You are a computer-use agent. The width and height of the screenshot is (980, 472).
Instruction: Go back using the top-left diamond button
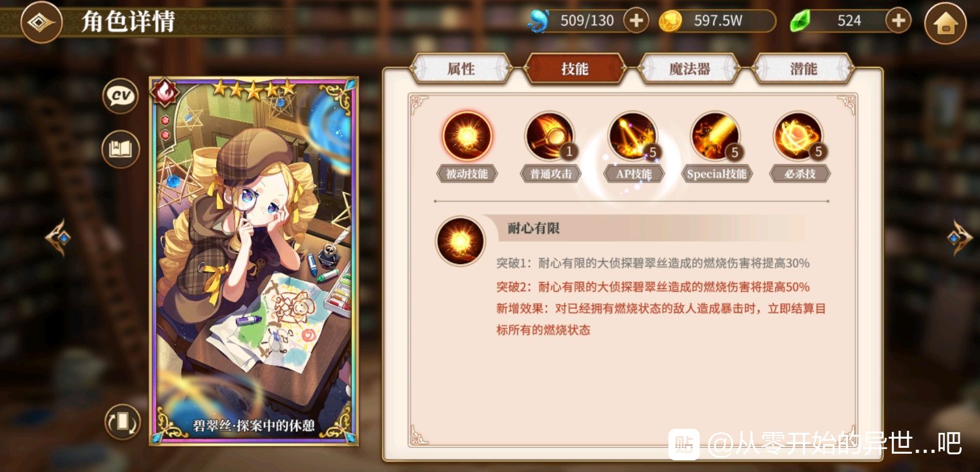click(42, 22)
